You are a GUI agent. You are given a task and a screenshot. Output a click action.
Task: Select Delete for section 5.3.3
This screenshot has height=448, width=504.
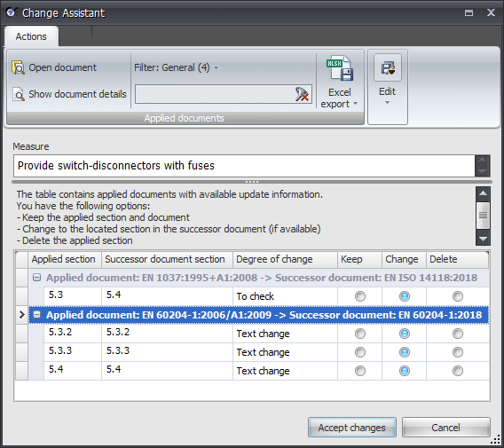pos(458,352)
